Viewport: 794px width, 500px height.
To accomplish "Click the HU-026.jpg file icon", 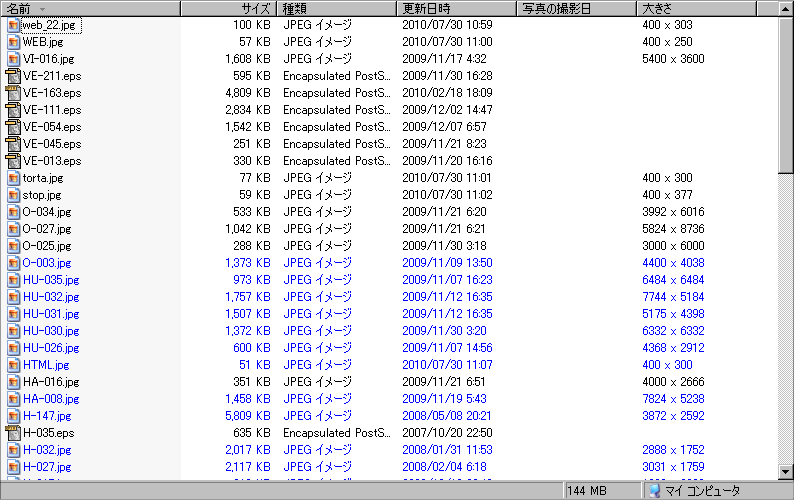I will (x=14, y=348).
